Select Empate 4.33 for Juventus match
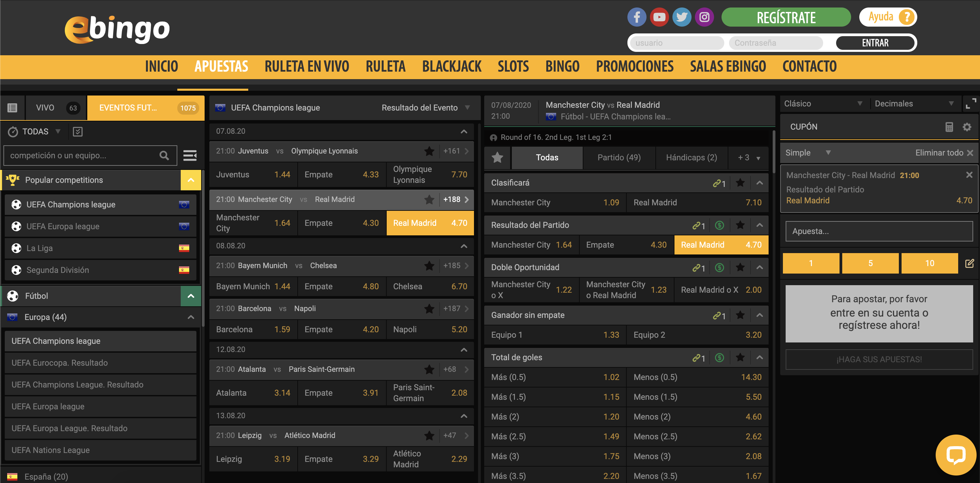The width and height of the screenshot is (980, 483). [x=341, y=175]
